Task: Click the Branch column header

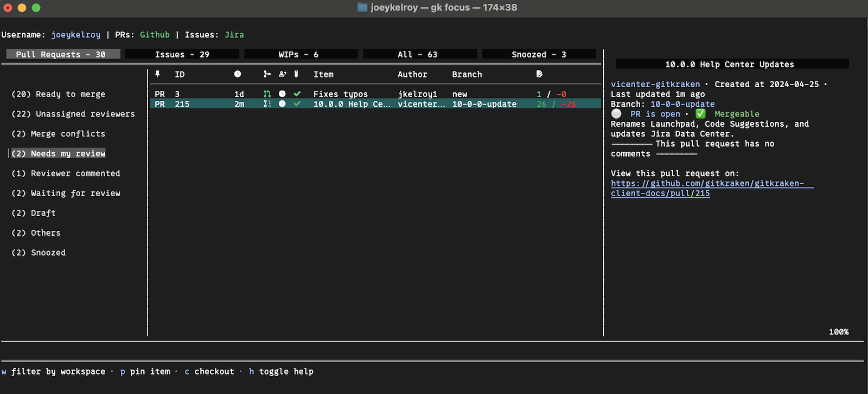Action: [x=467, y=74]
